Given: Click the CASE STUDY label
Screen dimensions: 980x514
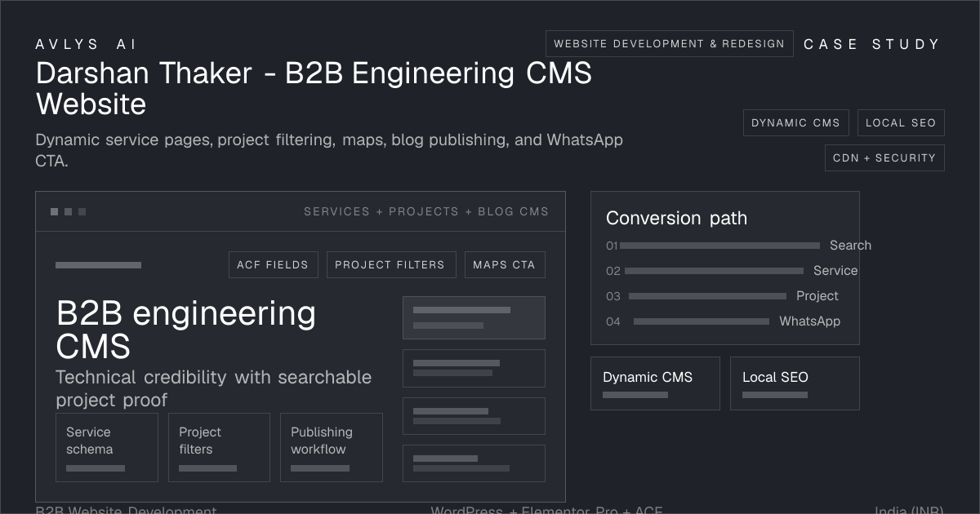Looking at the screenshot, I should (x=872, y=45).
